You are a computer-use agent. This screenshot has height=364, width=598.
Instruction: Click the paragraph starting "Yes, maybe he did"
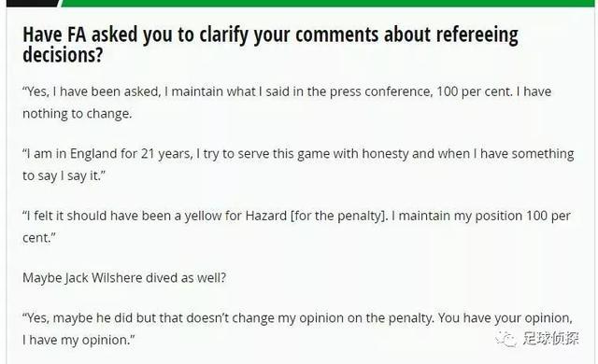click(x=297, y=329)
